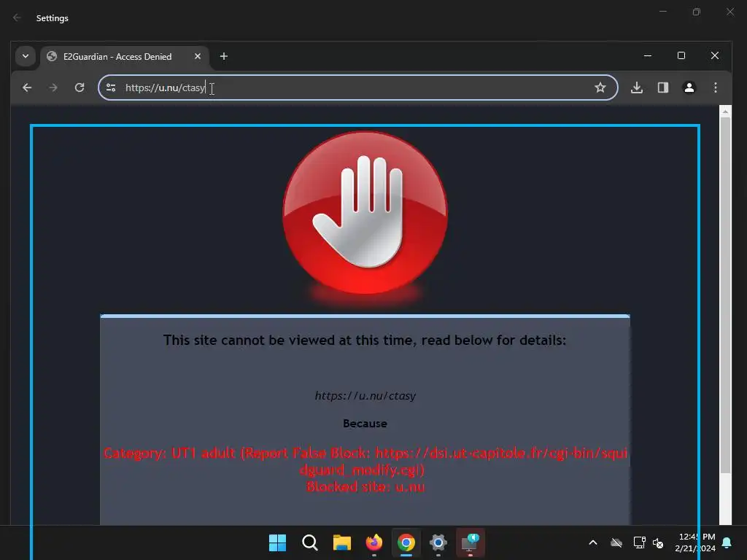
Task: Open the Windows Start menu
Action: pyautogui.click(x=277, y=542)
